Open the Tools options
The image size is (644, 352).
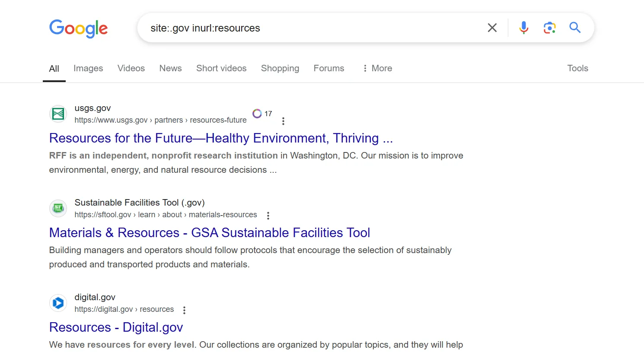[577, 68]
